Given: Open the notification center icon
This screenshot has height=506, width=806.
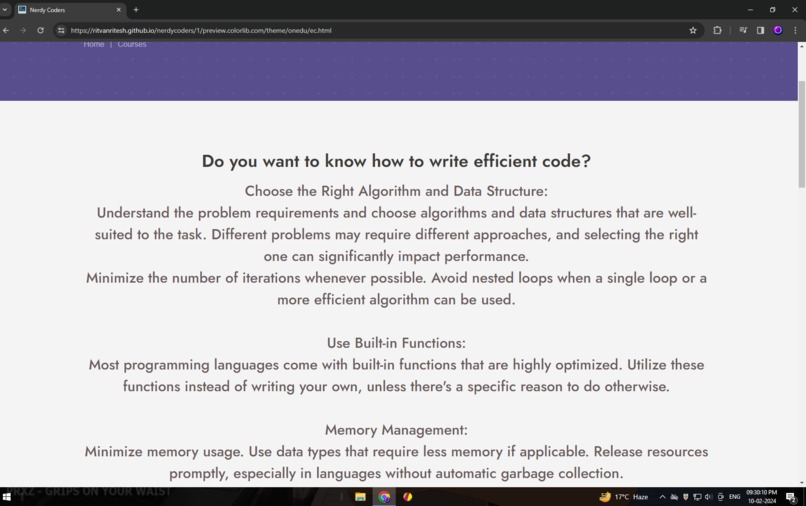Looking at the screenshot, I should pyautogui.click(x=791, y=497).
